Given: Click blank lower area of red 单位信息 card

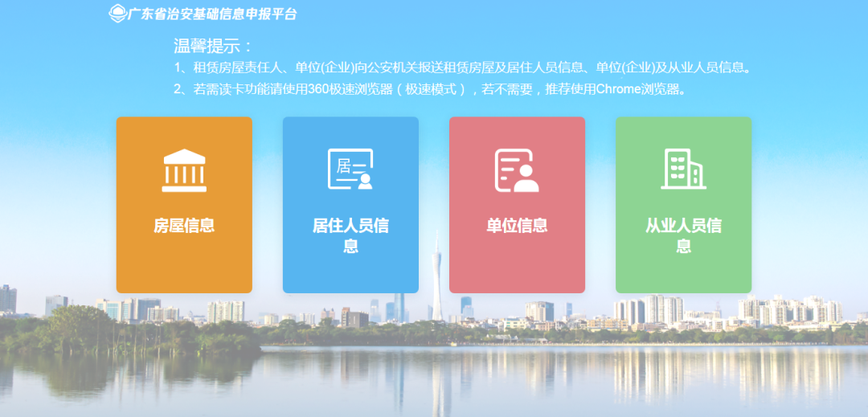Looking at the screenshot, I should tap(517, 269).
